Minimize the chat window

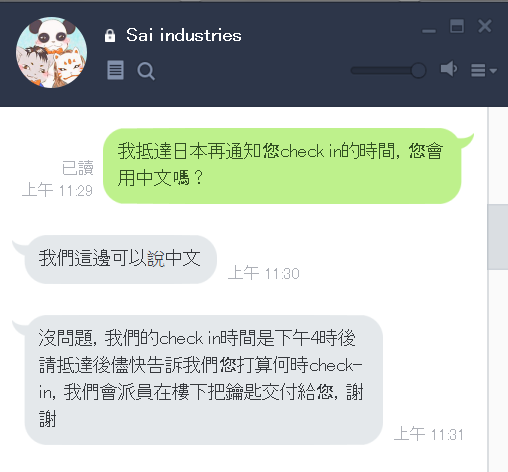[429, 31]
